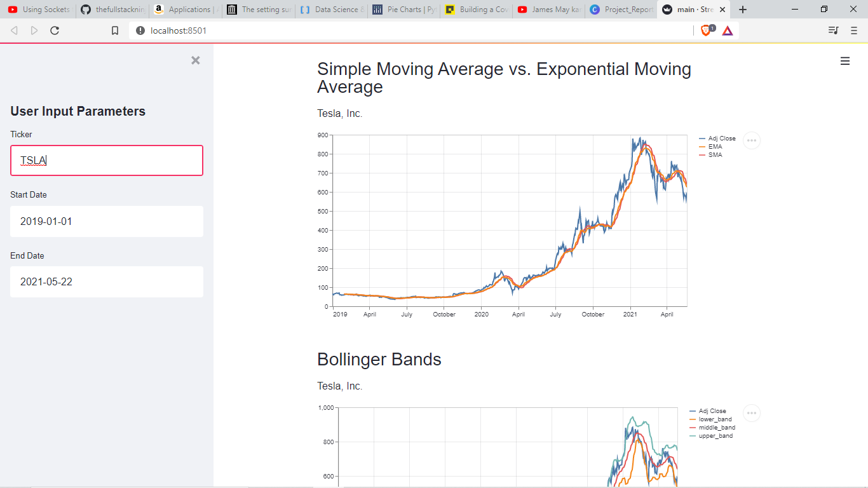Click the 'Simple Moving Average vs. Exponential' heading

pyautogui.click(x=504, y=78)
